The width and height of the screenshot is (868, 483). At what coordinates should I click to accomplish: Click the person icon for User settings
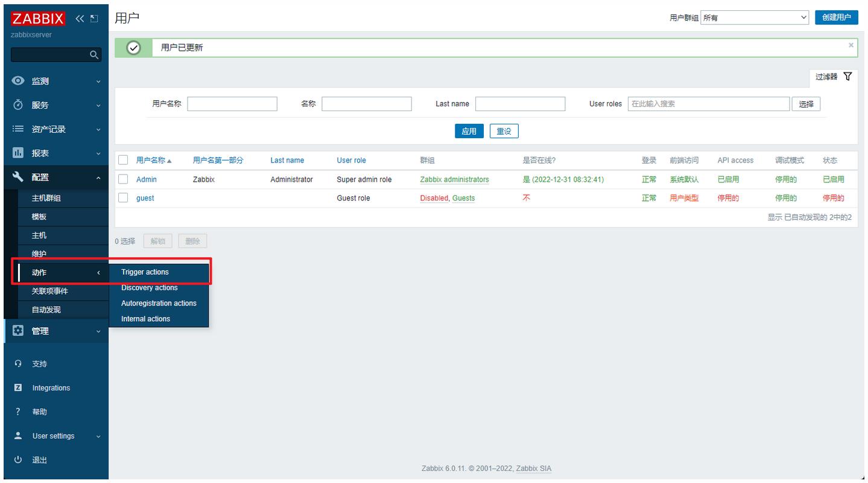pyautogui.click(x=18, y=436)
